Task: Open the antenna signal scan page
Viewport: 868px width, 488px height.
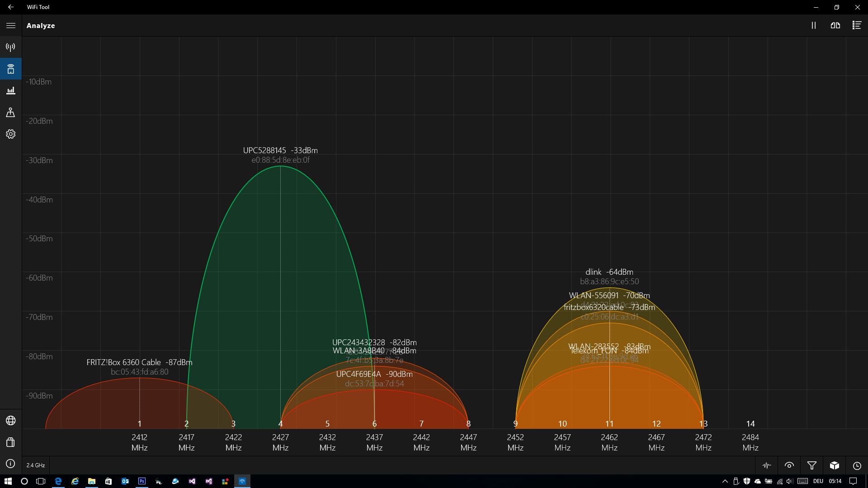Action: [11, 47]
